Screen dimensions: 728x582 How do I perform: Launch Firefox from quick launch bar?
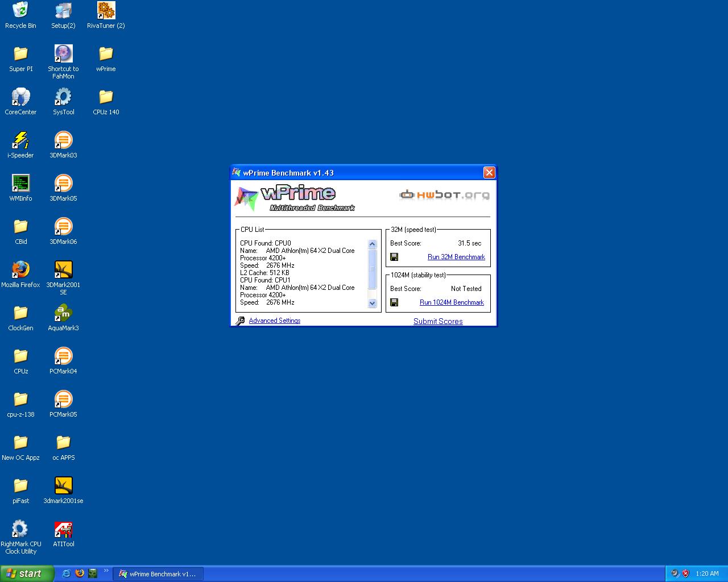[80, 573]
